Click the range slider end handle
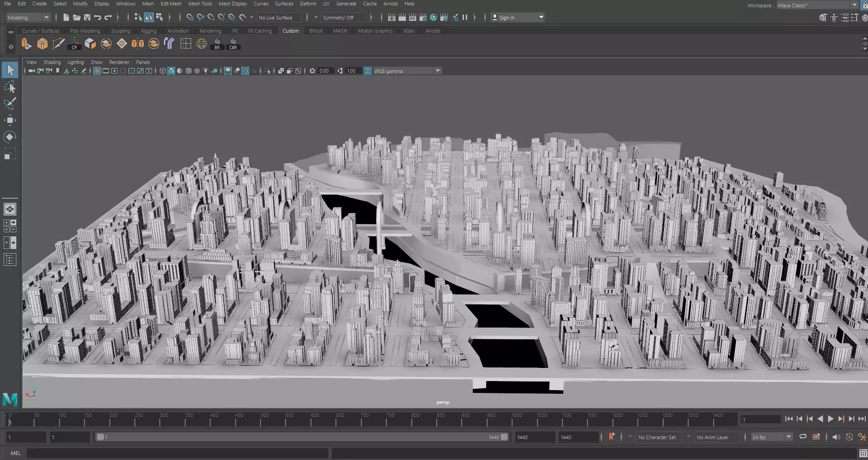The height and width of the screenshot is (460, 868). tap(504, 437)
